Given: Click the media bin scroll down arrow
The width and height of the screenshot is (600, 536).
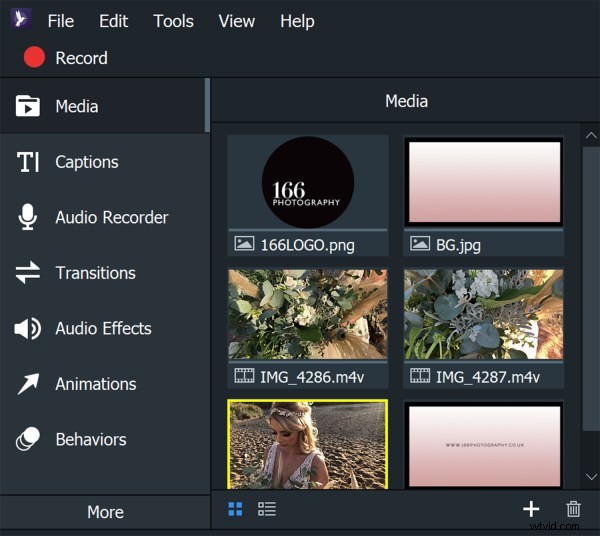Looking at the screenshot, I should 591,477.
